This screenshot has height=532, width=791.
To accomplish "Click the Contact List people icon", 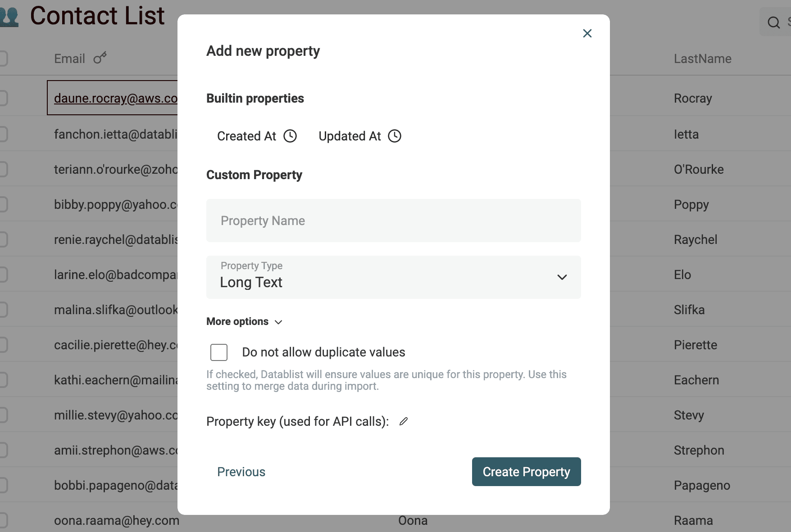I will tap(9, 17).
